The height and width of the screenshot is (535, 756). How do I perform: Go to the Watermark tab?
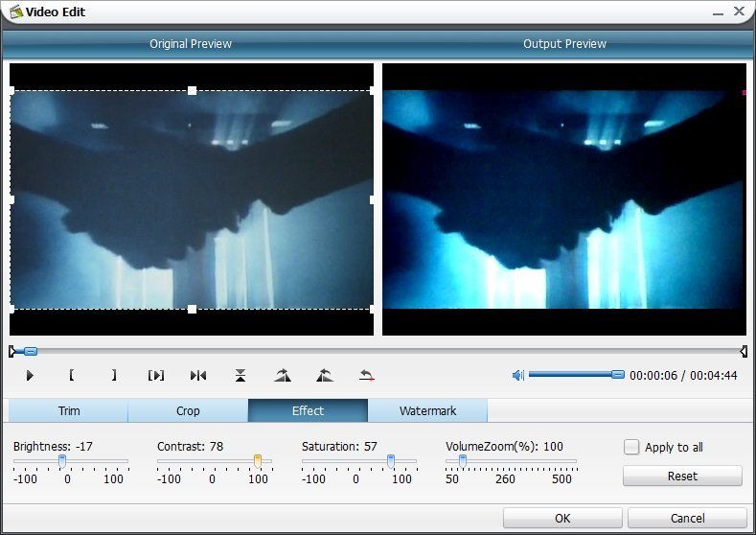427,410
